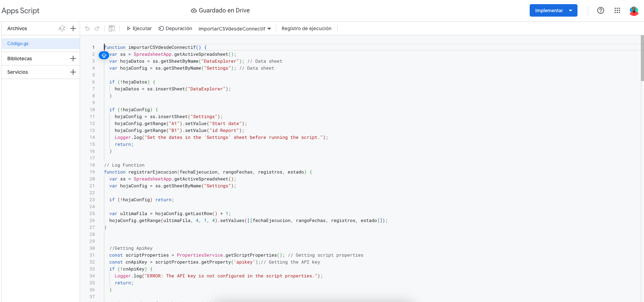Viewport: 644px width, 302px height.
Task: Open the user account avatar
Action: (634, 11)
